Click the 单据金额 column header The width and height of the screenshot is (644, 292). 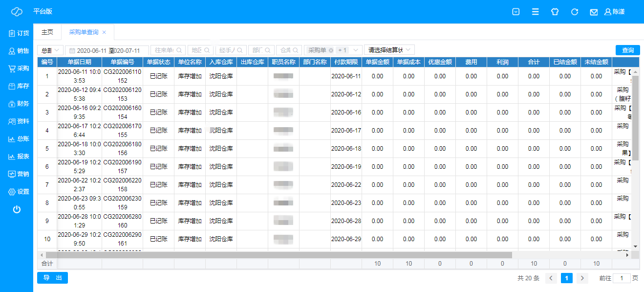(378, 62)
